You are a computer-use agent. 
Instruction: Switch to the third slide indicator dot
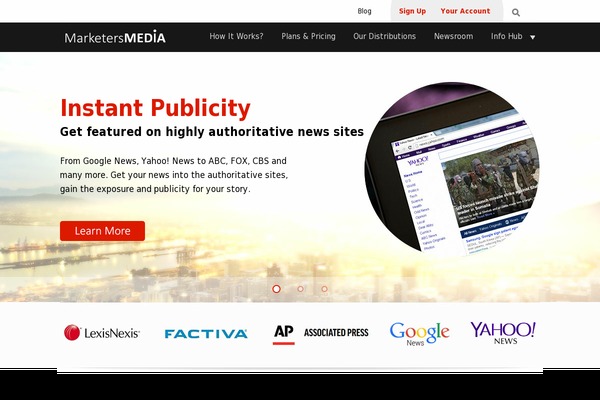point(324,289)
